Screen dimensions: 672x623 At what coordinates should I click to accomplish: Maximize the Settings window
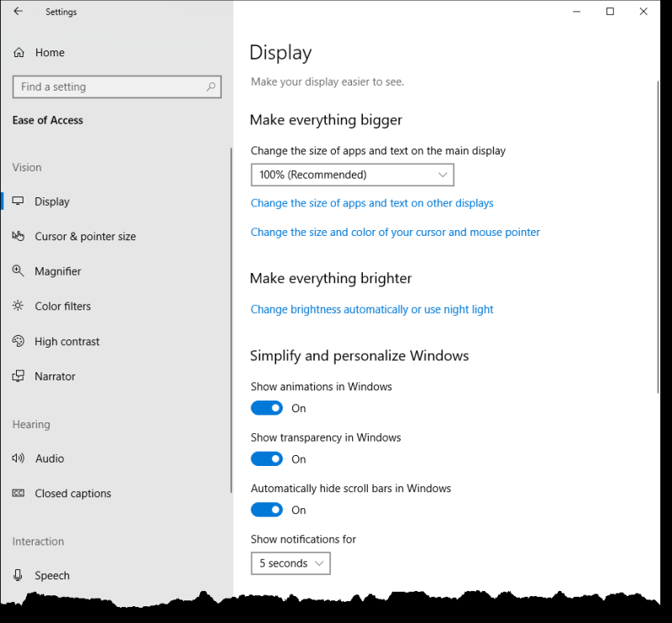(610, 12)
